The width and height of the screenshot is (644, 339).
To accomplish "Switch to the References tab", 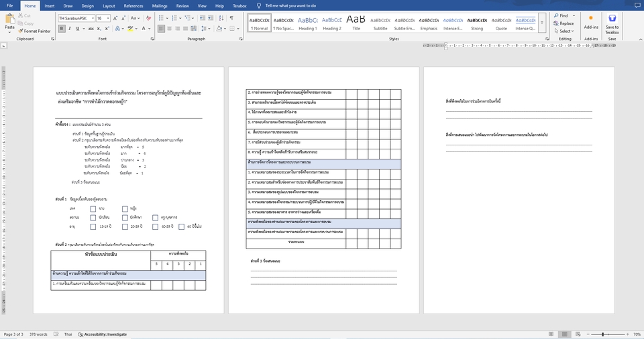I will (x=133, y=6).
